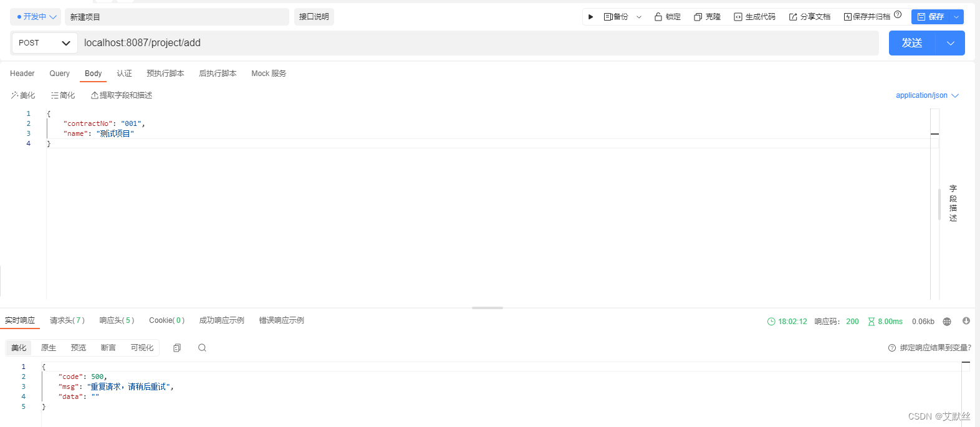Image resolution: width=980 pixels, height=427 pixels.
Task: Click the "name" line in request body
Action: [98, 133]
